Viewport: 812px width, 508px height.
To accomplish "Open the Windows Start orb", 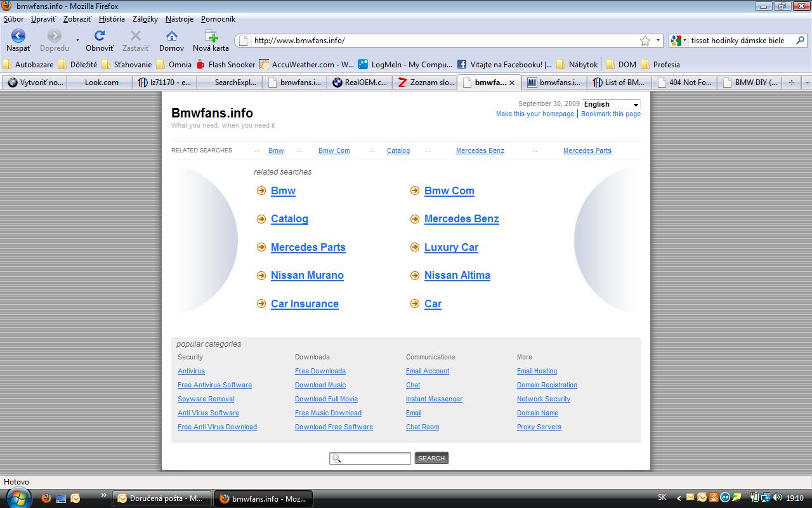I will (x=18, y=498).
